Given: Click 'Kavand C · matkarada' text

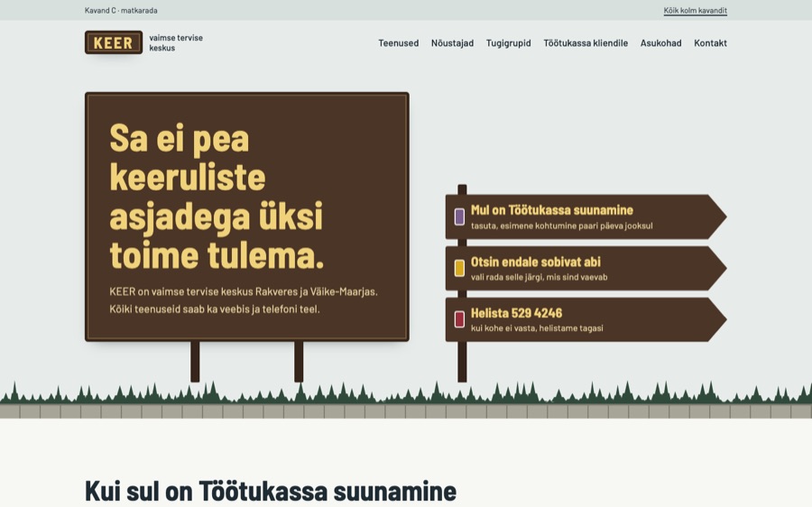Looking at the screenshot, I should 121,10.
